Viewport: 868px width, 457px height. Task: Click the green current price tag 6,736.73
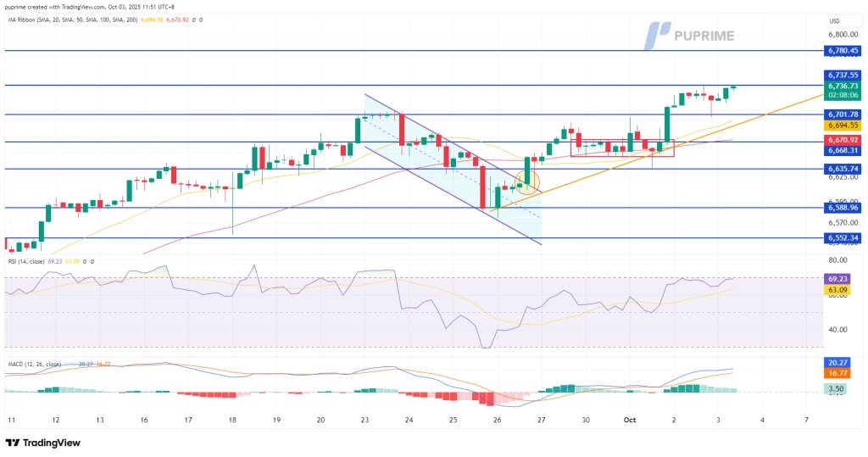click(844, 86)
